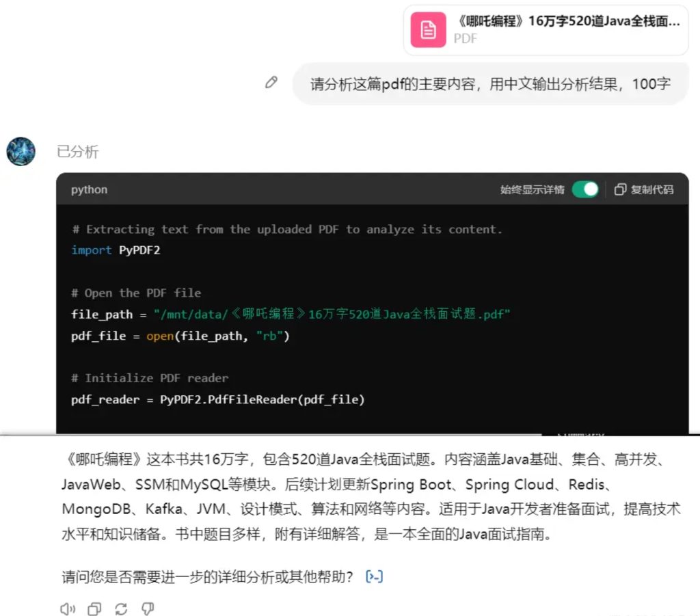The image size is (700, 616).
Task: Select the user message asking to analyze the PDF
Action: pos(490,84)
